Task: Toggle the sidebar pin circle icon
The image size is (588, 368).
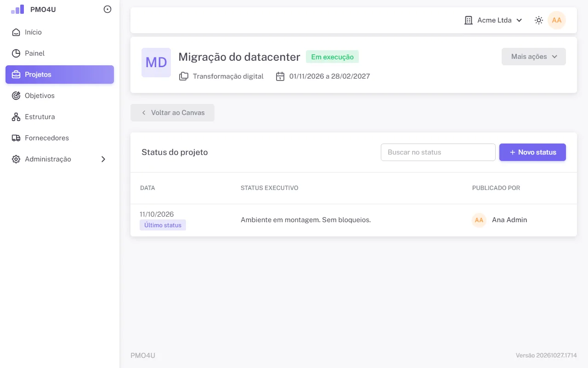Action: point(107,9)
